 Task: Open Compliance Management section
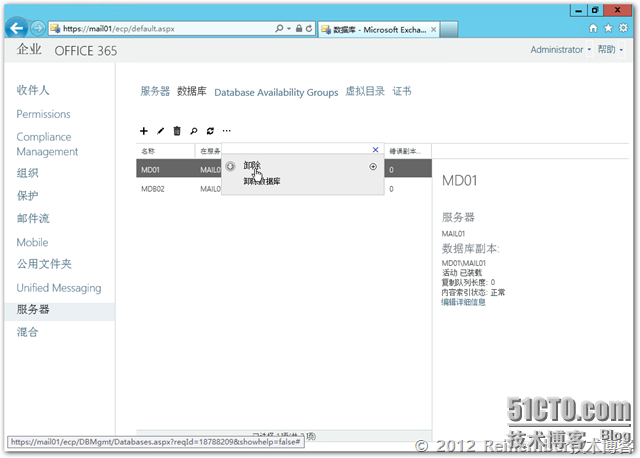point(47,144)
